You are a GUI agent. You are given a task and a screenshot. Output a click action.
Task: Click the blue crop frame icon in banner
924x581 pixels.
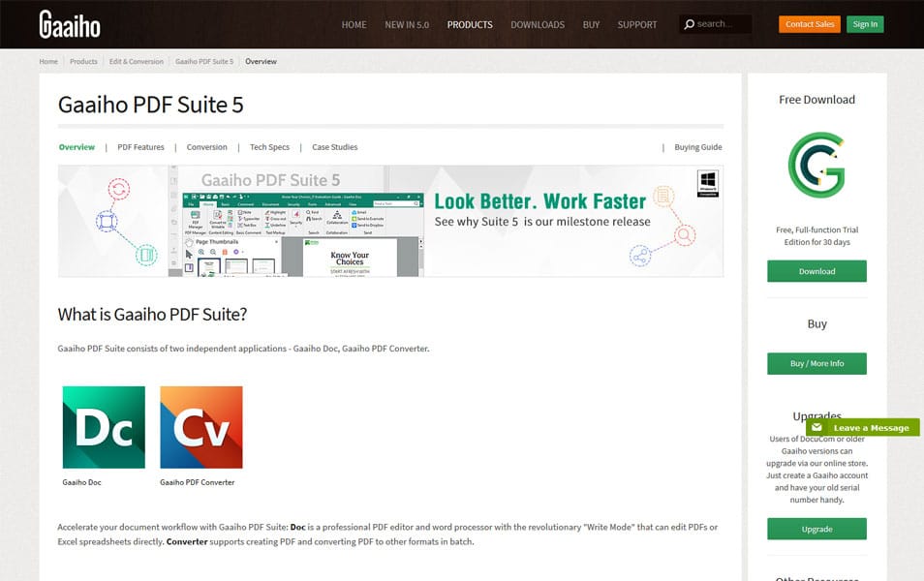[x=107, y=222]
